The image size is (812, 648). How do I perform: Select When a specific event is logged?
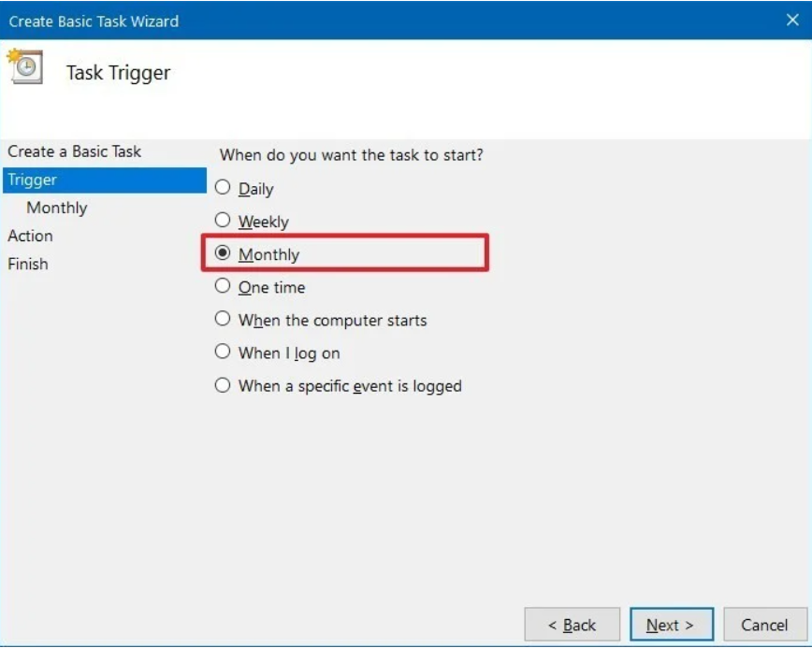click(223, 385)
